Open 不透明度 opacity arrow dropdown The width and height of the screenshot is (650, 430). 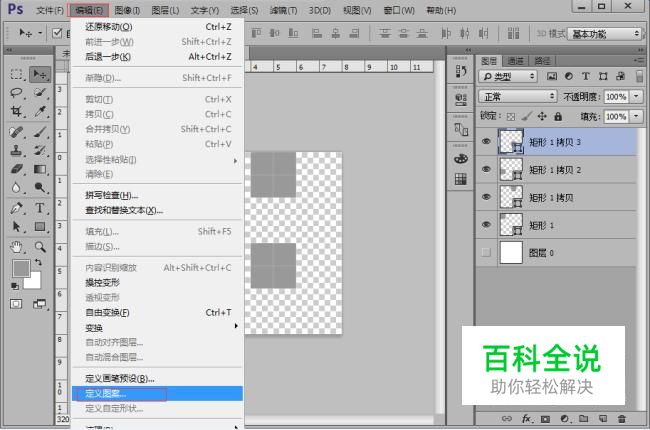636,97
